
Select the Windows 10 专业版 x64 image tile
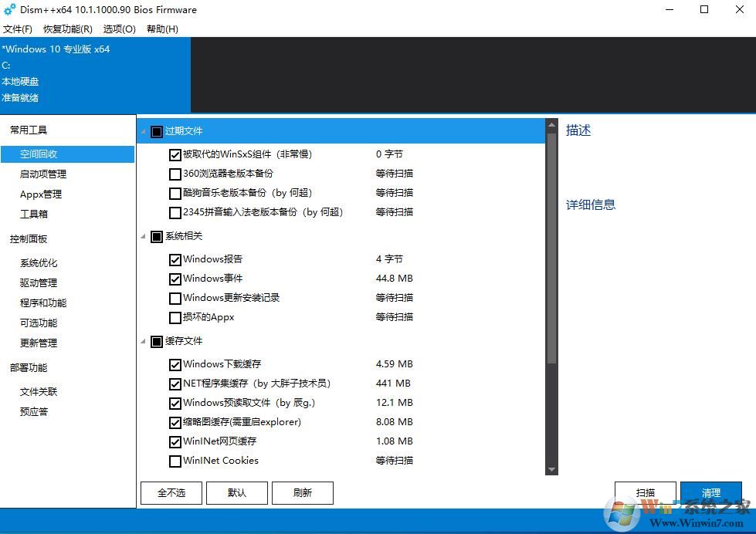tap(96, 75)
